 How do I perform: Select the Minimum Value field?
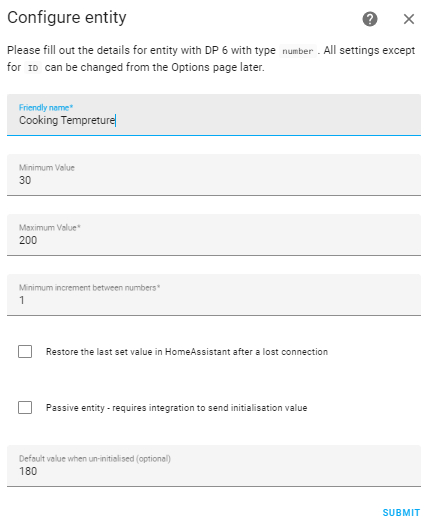(x=214, y=175)
